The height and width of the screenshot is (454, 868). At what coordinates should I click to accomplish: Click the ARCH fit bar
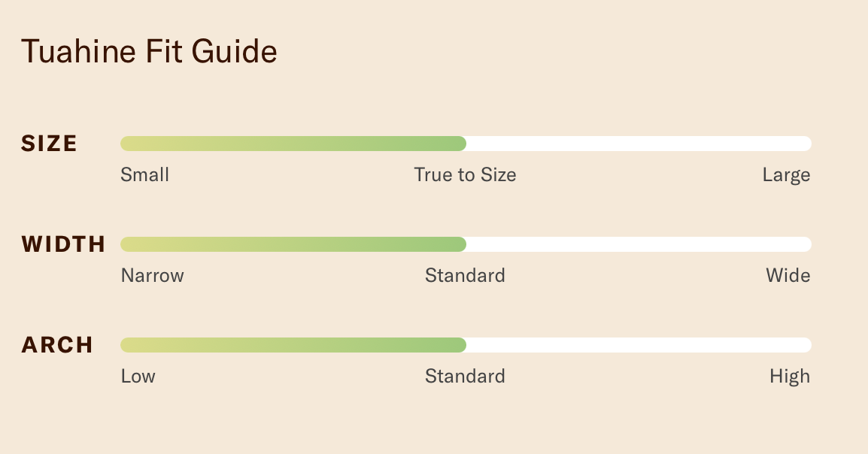[466, 345]
